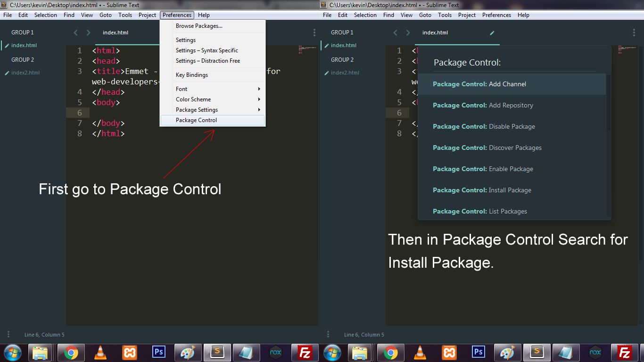Viewport: 644px width, 362px height.
Task: Select Package Control: Install Package
Action: [x=512, y=190]
